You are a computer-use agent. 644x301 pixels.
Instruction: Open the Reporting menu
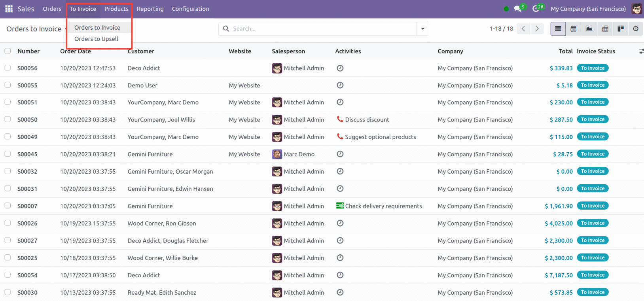tap(150, 9)
